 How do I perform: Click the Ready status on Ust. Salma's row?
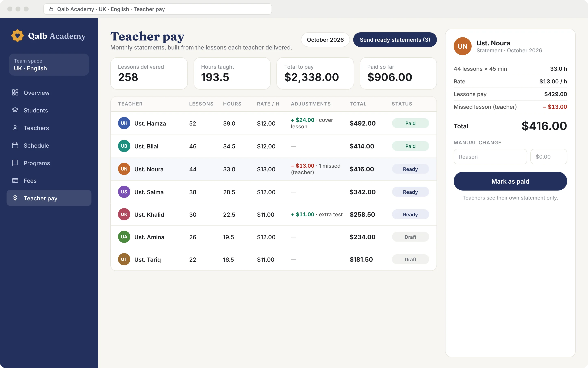410,192
